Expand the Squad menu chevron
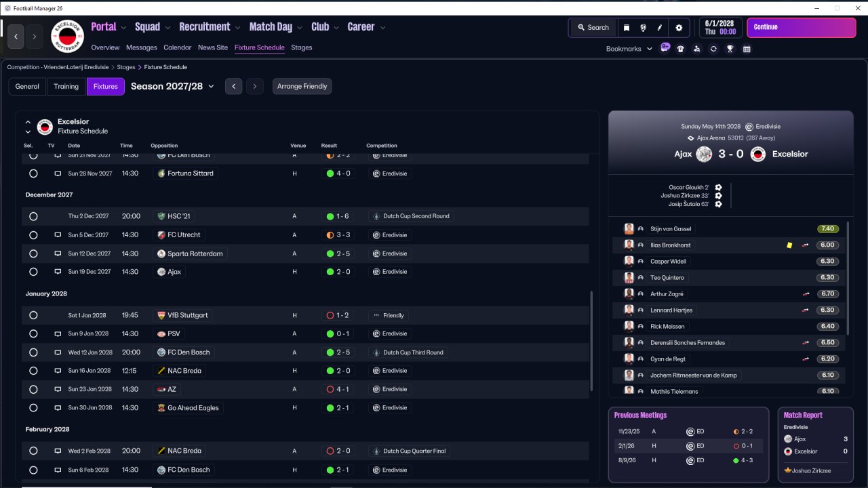The height and width of the screenshot is (488, 868). point(167,28)
